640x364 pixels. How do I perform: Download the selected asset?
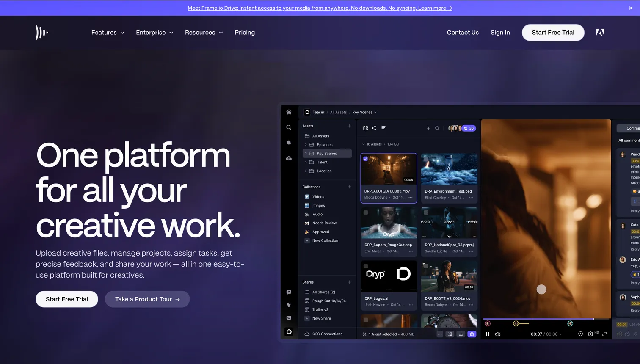[461, 334]
